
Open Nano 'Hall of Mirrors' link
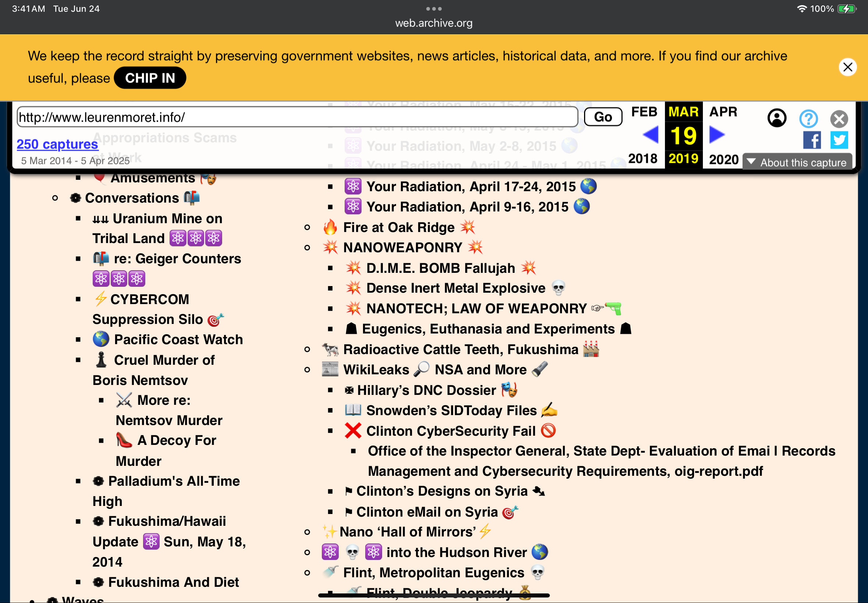(x=407, y=532)
